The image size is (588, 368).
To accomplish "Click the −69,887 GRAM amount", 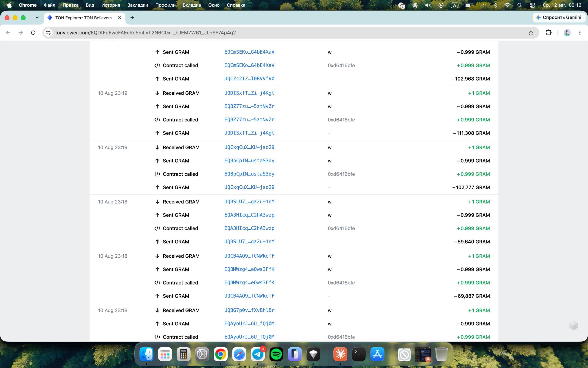I will 472,296.
